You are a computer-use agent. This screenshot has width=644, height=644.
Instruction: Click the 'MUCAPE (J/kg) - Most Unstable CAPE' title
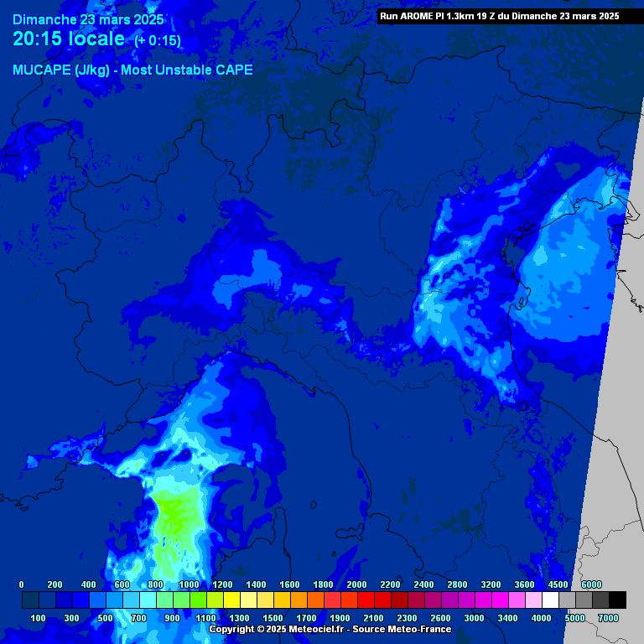(132, 70)
